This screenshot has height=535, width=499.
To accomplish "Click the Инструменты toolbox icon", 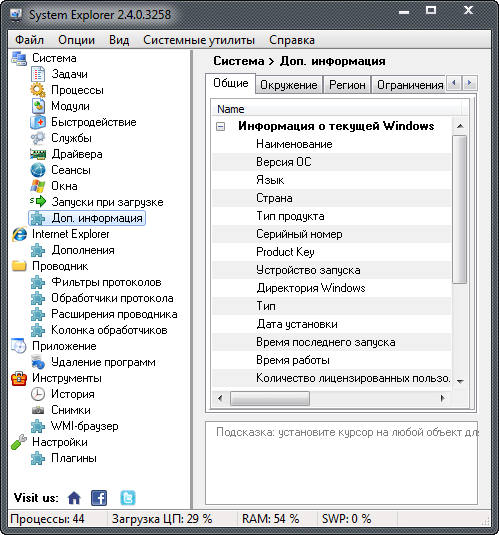I will [19, 378].
